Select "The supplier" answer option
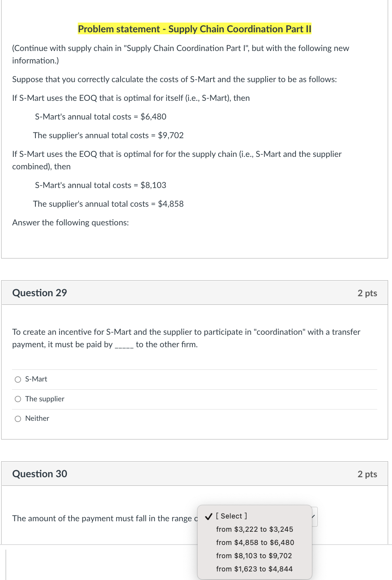392x580 pixels. (x=18, y=399)
